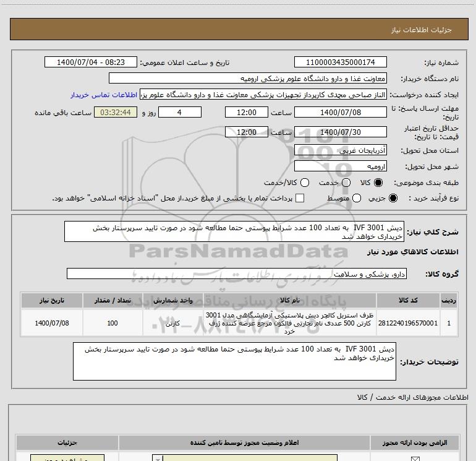
Task: Click the request creator name field
Action: click(263, 95)
